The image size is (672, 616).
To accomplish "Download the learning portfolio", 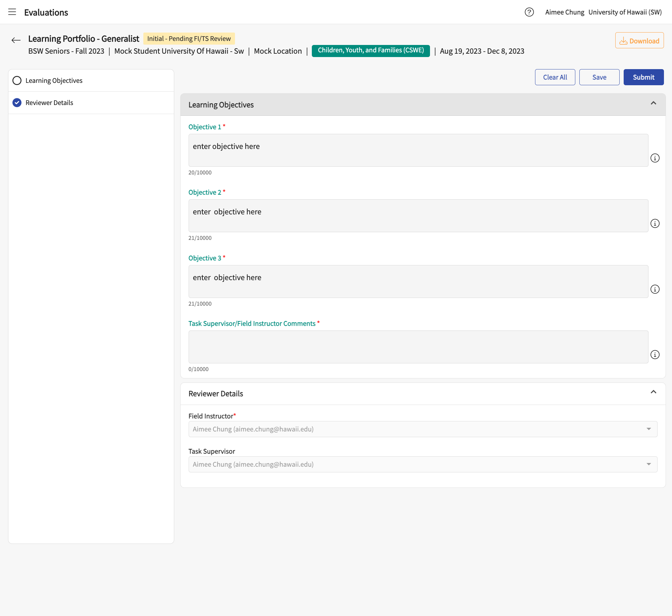I will pyautogui.click(x=639, y=41).
